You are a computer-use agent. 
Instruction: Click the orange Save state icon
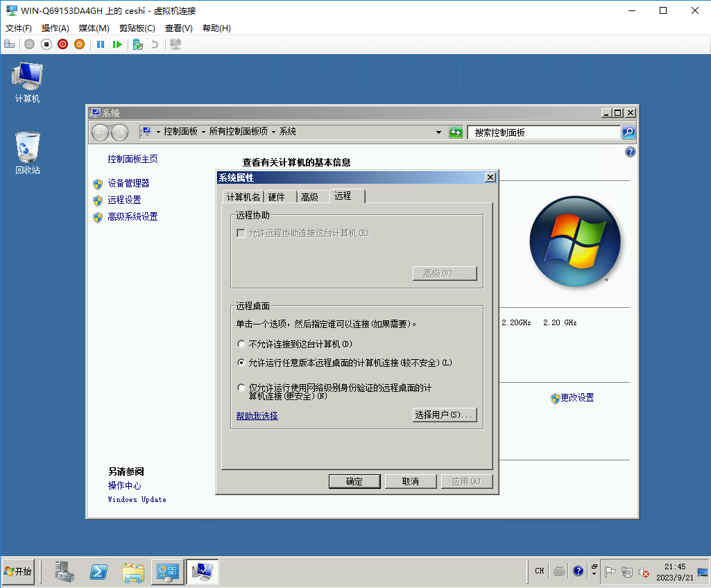click(x=80, y=44)
